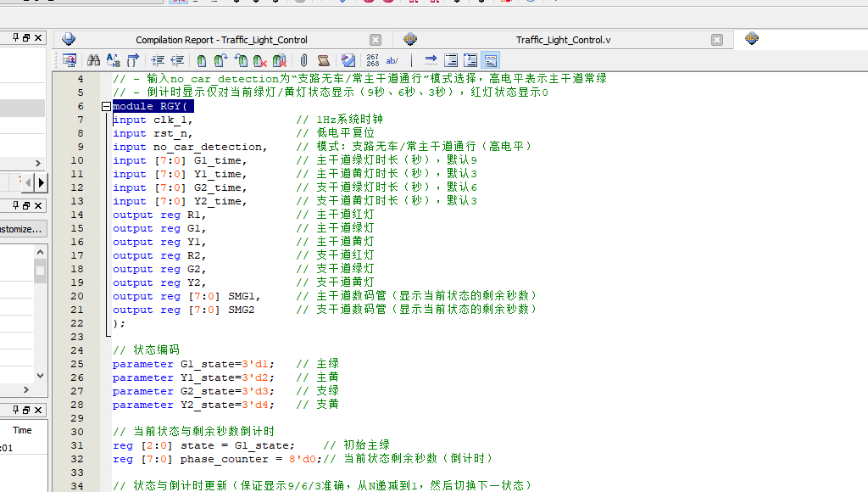Switch to Traffic_Light_Control.v tab
Viewport: 868px width, 492px height.
coord(563,40)
